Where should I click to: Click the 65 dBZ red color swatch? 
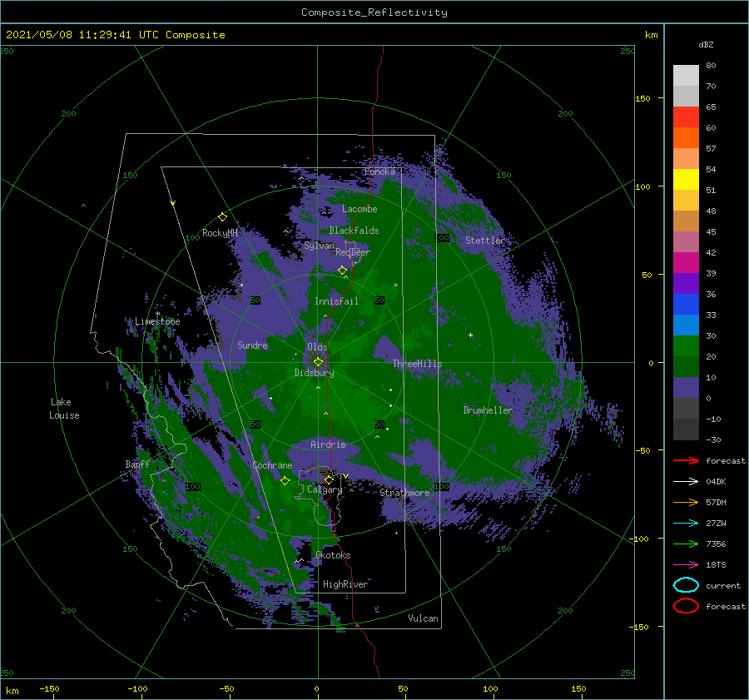686,117
